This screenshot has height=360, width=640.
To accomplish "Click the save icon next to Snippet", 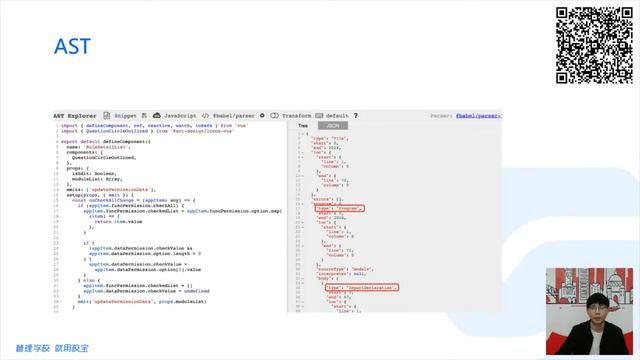I will (x=144, y=116).
